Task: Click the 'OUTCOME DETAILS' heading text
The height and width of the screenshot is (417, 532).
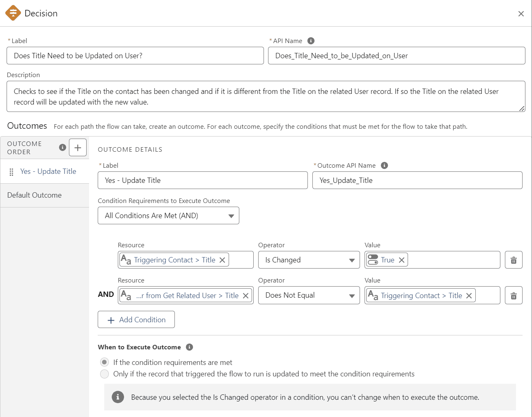Action: pyautogui.click(x=130, y=149)
